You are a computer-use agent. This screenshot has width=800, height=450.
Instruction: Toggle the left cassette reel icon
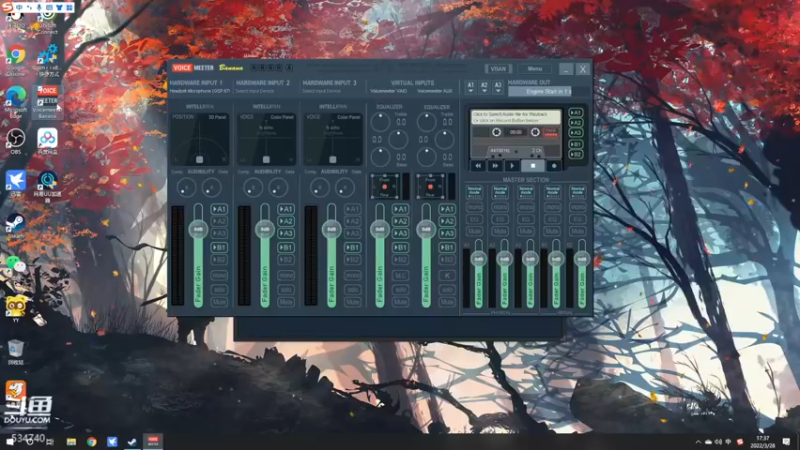[496, 132]
